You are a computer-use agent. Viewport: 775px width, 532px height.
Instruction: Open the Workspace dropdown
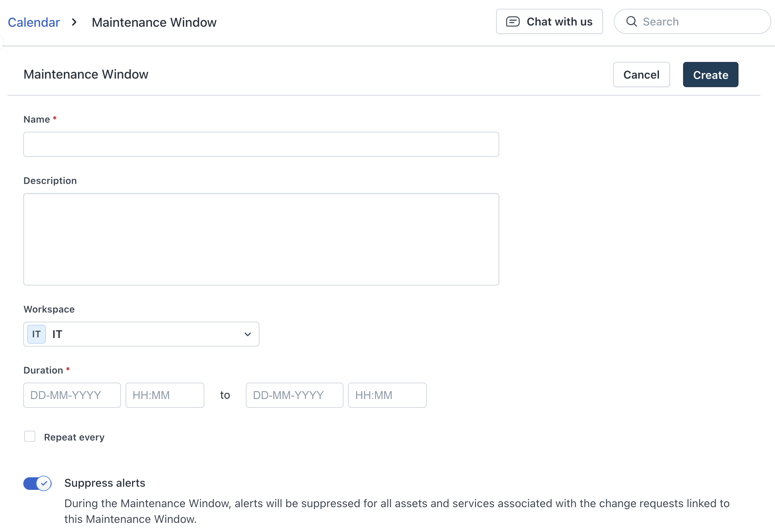(141, 334)
